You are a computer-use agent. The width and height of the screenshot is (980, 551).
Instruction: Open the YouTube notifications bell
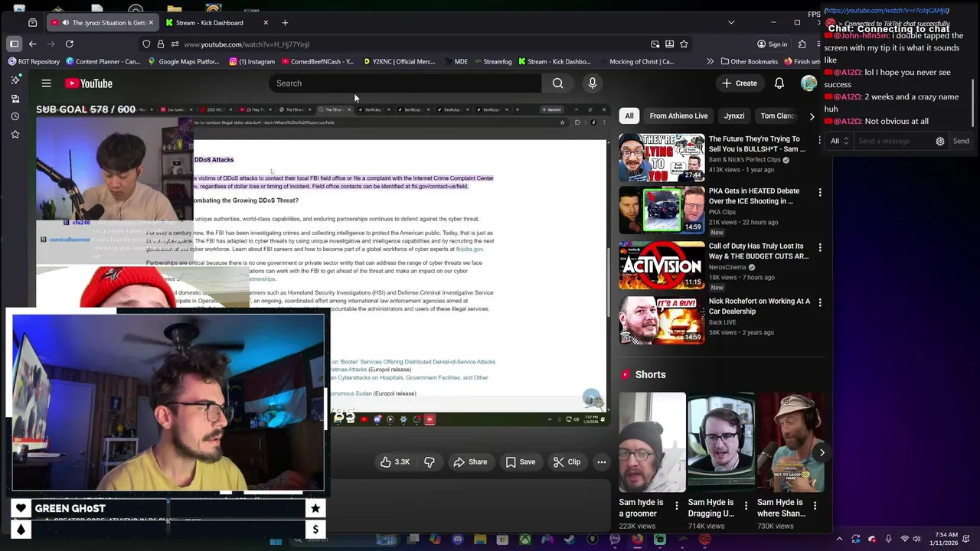(779, 83)
